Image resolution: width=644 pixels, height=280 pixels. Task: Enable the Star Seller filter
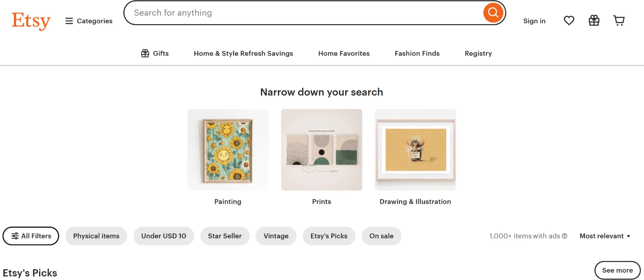pyautogui.click(x=225, y=236)
